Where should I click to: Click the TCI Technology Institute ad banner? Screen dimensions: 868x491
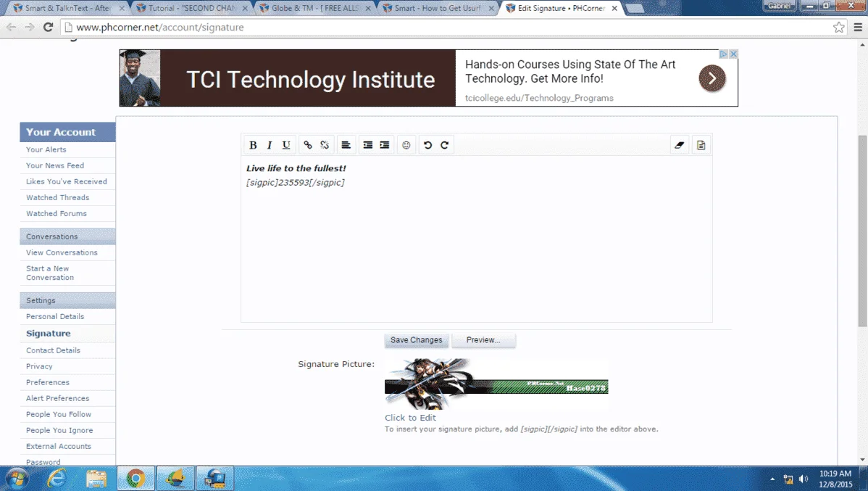point(428,78)
